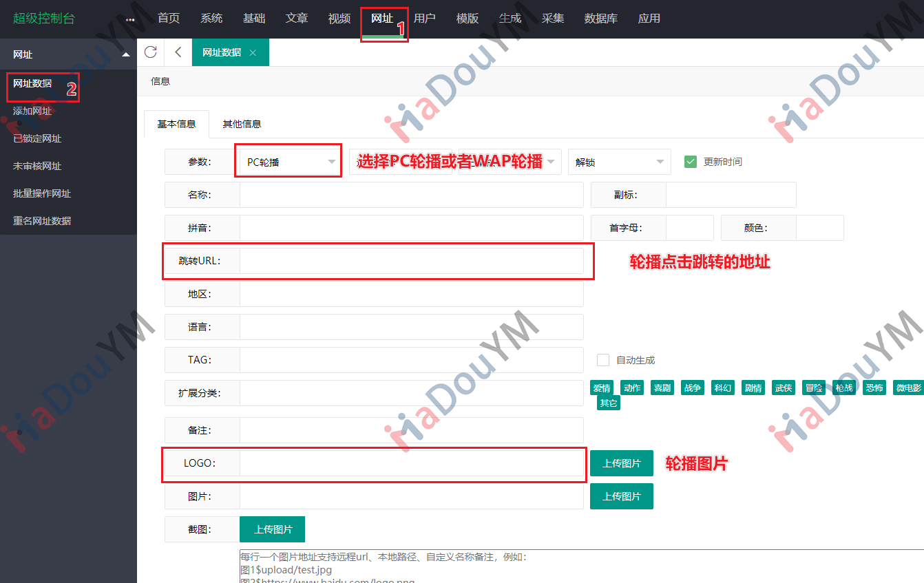Open the 解锁 dropdown
The height and width of the screenshot is (583, 924).
tap(619, 162)
